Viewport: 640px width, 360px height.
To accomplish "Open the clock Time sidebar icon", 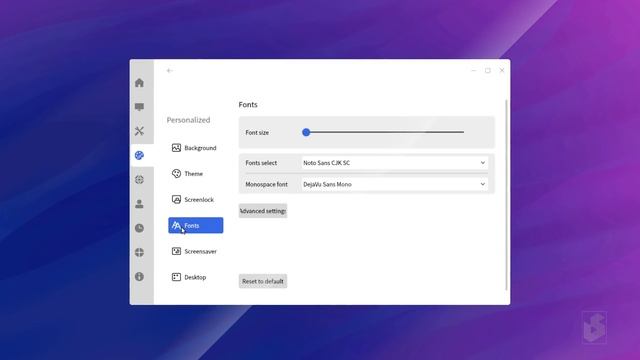I will (139, 228).
